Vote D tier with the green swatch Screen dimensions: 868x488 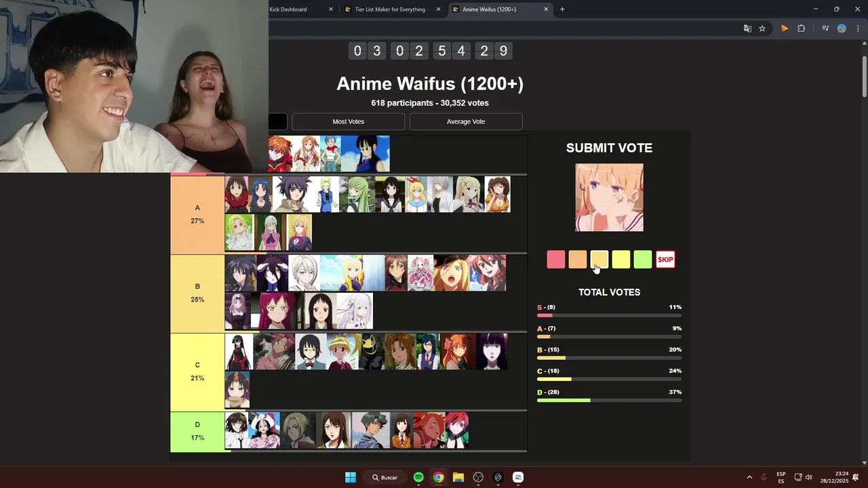pos(643,260)
